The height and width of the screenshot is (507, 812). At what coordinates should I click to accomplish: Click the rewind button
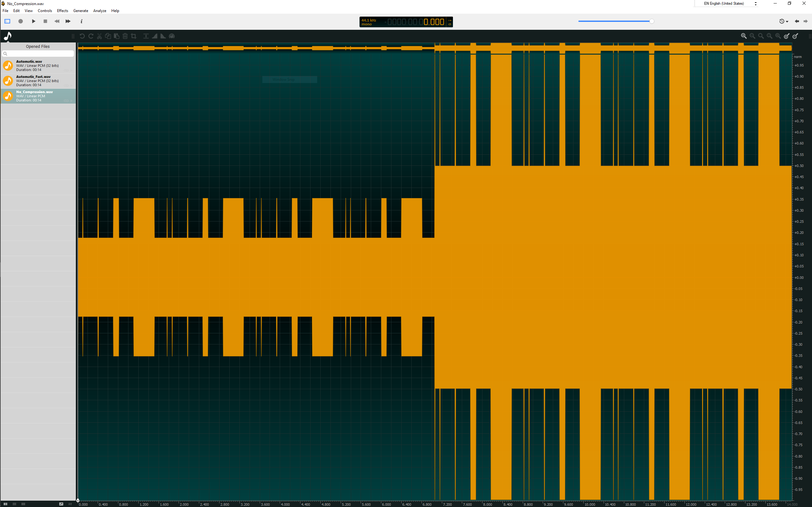click(57, 21)
